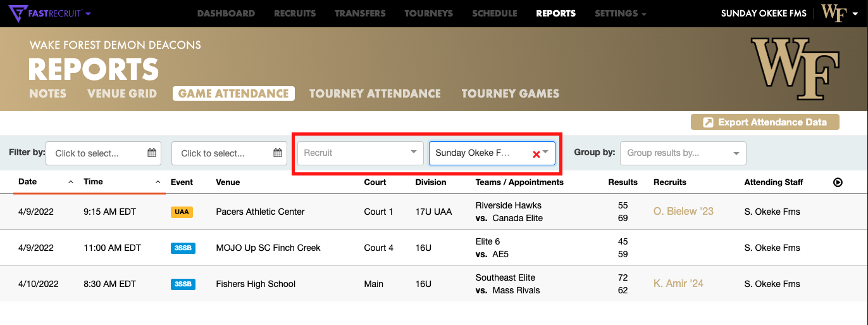Click 9:15 AM EDT time cell
The image size is (868, 325).
coord(109,212)
